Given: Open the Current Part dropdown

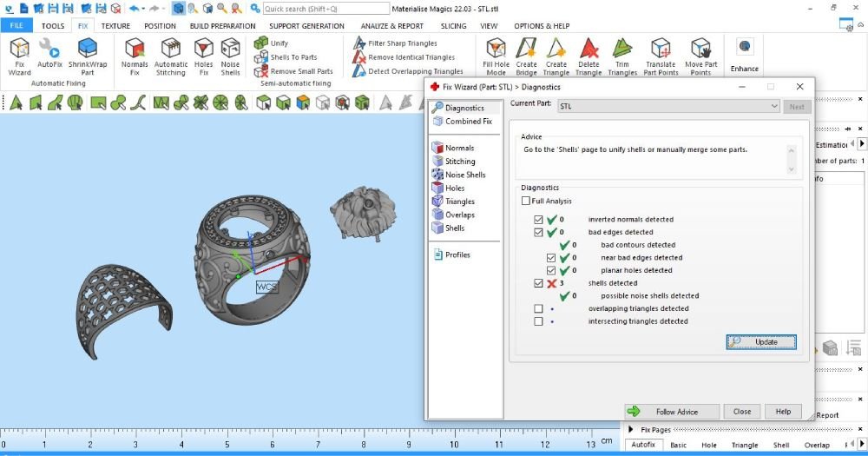Looking at the screenshot, I should click(668, 106).
